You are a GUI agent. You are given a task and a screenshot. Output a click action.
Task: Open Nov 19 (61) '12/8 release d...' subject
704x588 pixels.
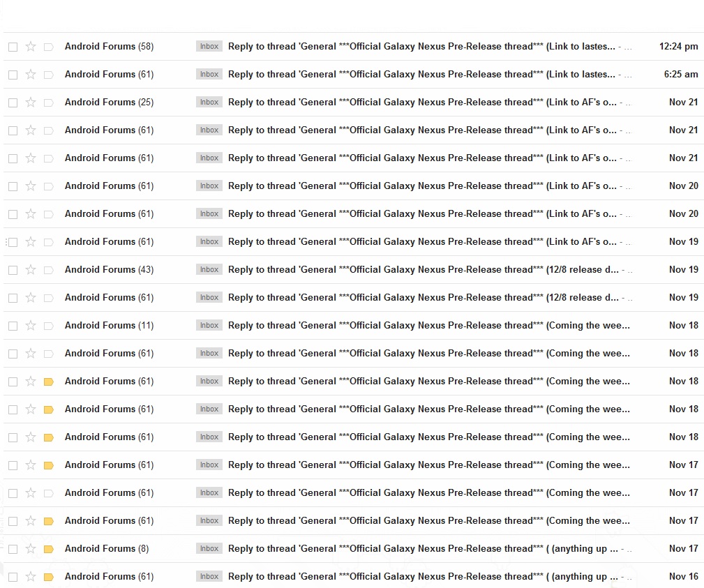[x=424, y=297]
